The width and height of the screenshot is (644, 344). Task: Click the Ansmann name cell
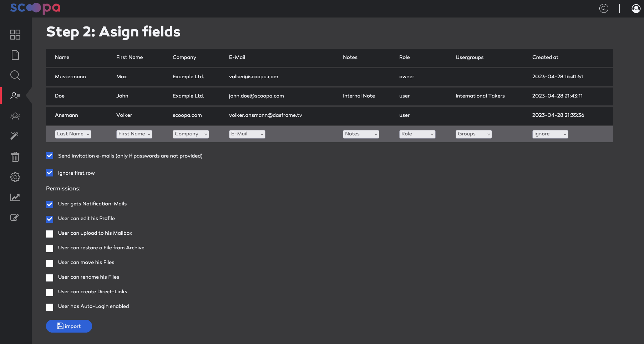(x=66, y=115)
